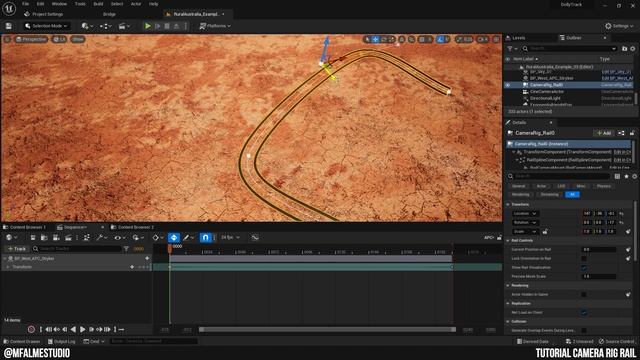Open the Outliner settings gear
640x360 pixels.
coord(633,49)
